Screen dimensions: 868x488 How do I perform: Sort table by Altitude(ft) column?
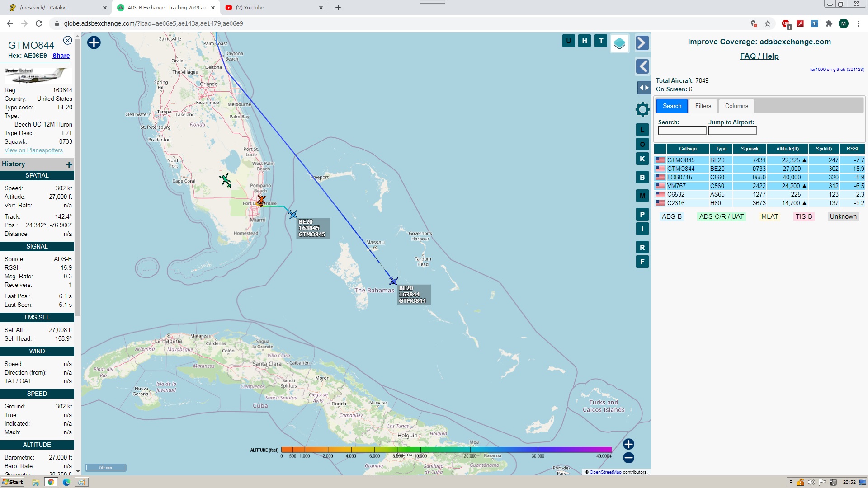(787, 149)
